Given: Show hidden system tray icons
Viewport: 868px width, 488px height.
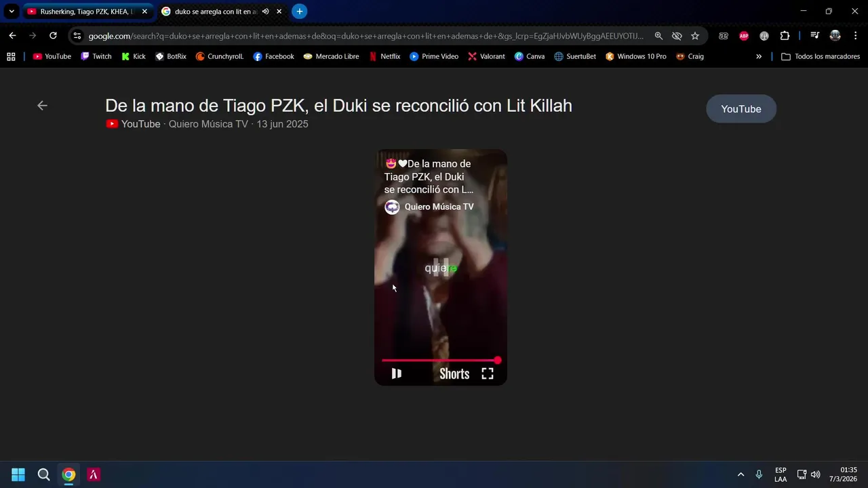Looking at the screenshot, I should pos(741,474).
